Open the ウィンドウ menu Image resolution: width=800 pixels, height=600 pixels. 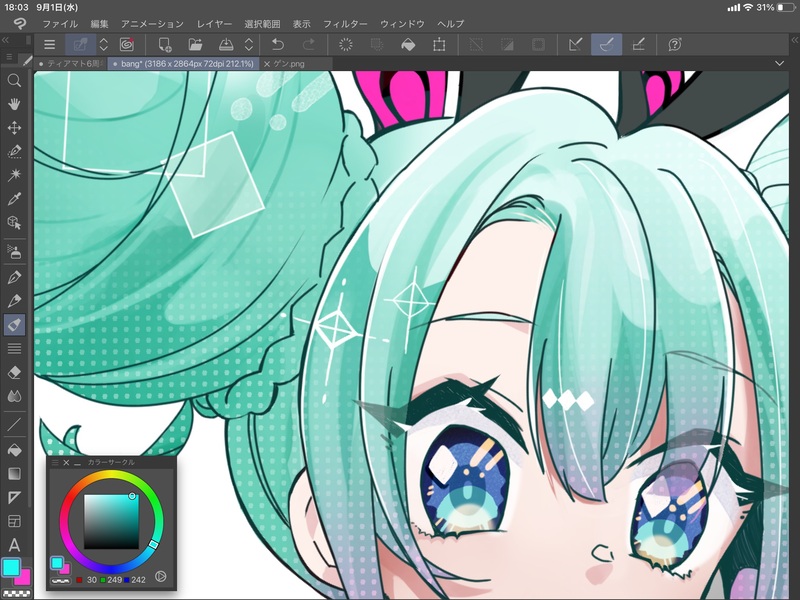[402, 24]
